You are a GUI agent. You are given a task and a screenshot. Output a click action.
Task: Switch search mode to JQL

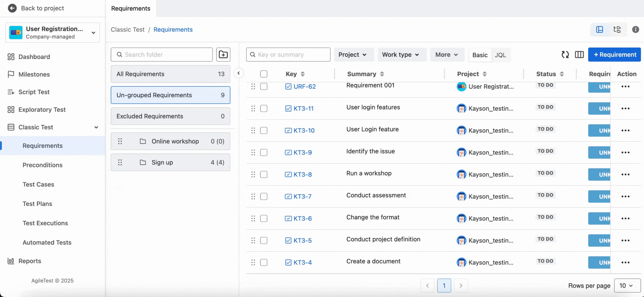click(500, 55)
